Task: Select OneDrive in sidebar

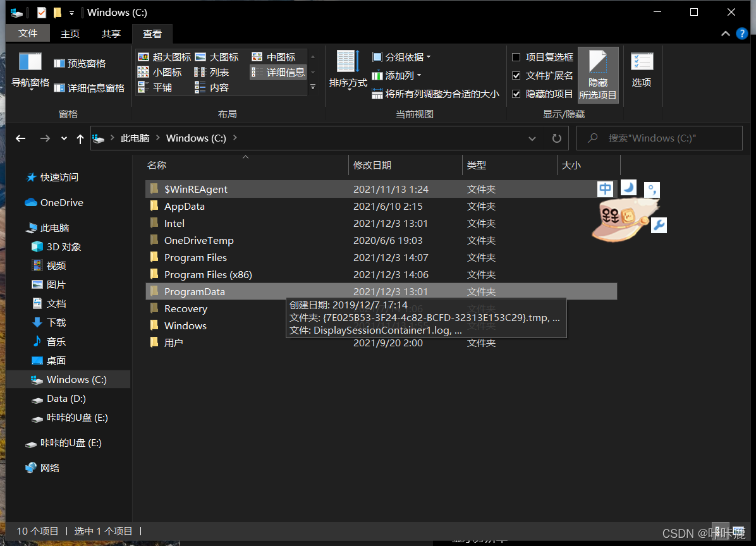Action: (x=54, y=202)
